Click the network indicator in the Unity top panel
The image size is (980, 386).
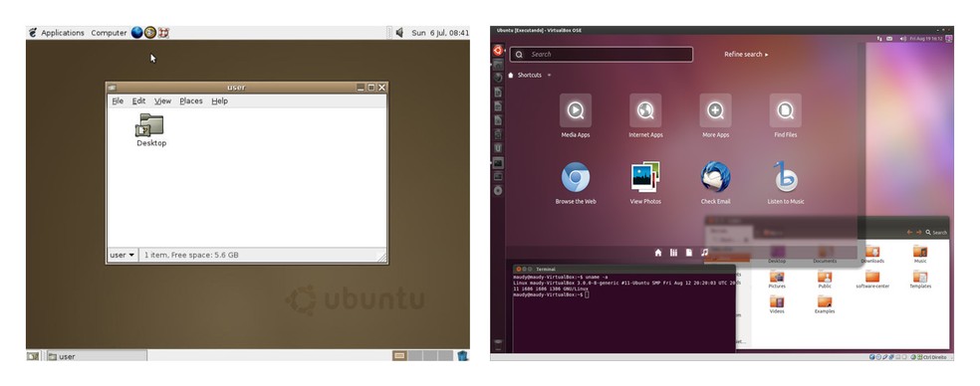click(879, 39)
